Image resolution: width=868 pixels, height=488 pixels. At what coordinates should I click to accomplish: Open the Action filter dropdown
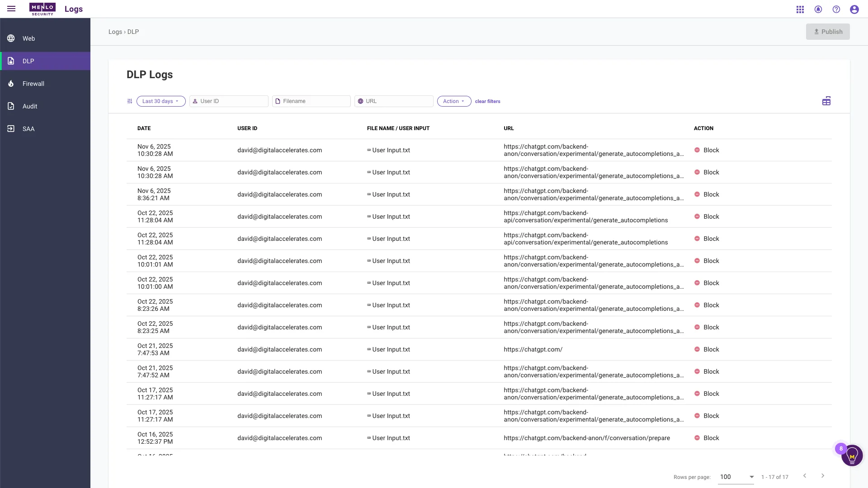[453, 101]
